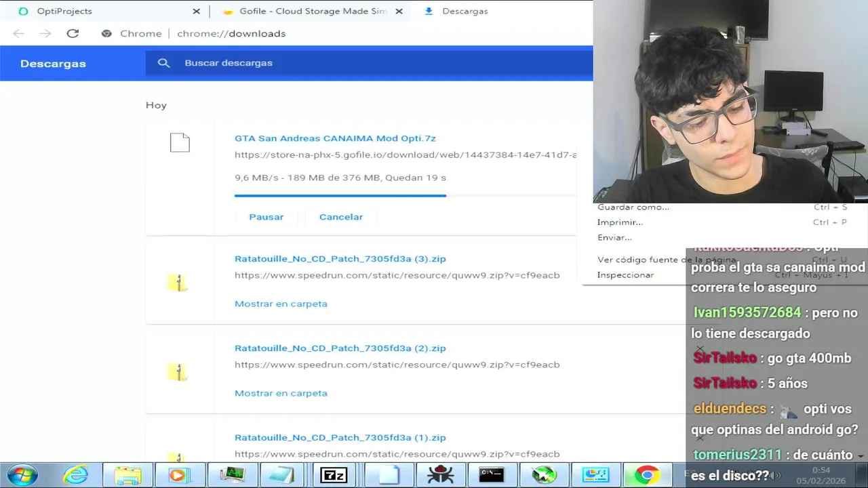Select the Descargas tab

(x=502, y=12)
